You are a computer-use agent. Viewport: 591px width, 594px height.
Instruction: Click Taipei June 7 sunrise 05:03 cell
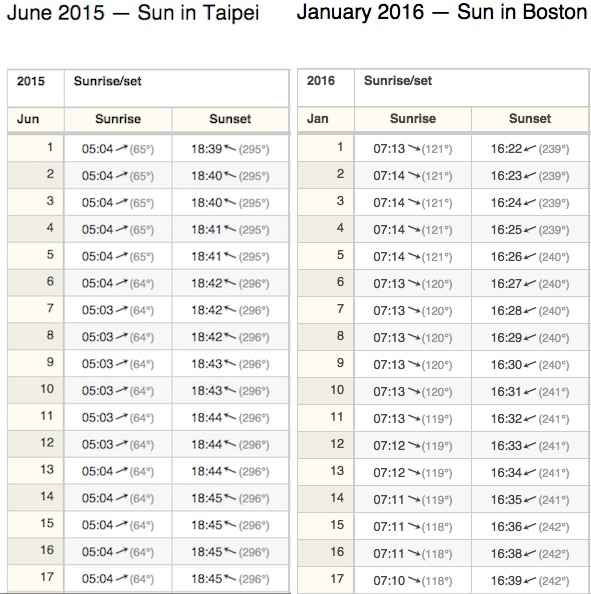click(118, 310)
